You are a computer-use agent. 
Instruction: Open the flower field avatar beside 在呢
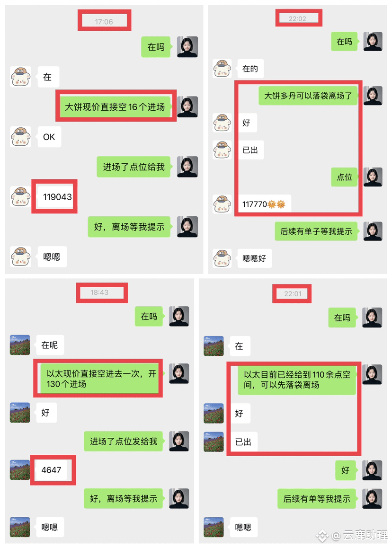click(x=20, y=345)
